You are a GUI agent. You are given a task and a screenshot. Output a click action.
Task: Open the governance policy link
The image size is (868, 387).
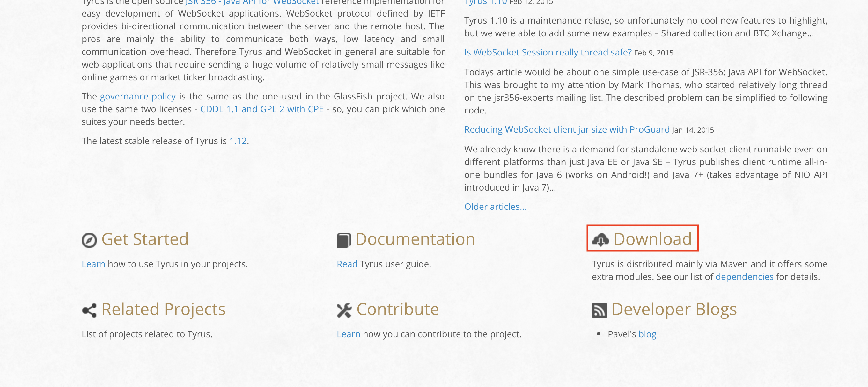pyautogui.click(x=138, y=97)
